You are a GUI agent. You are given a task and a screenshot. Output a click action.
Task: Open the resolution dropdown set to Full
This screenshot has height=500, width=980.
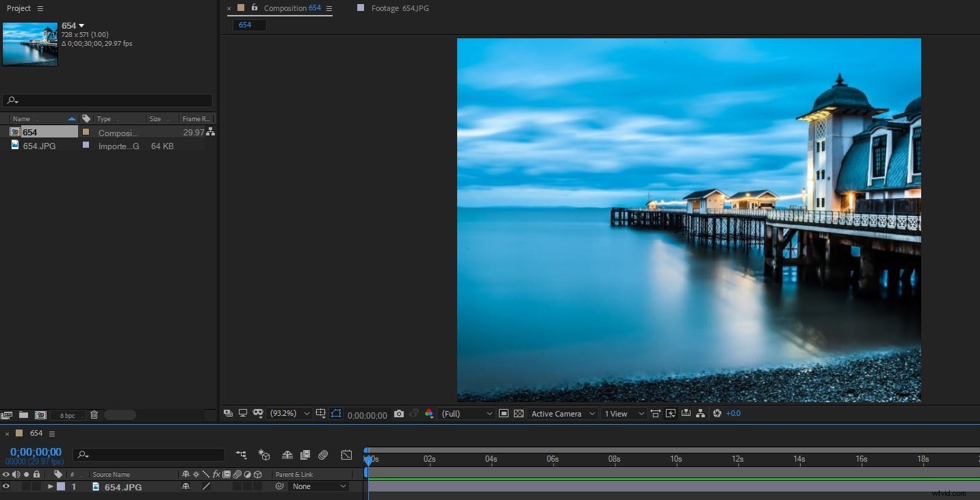(466, 413)
